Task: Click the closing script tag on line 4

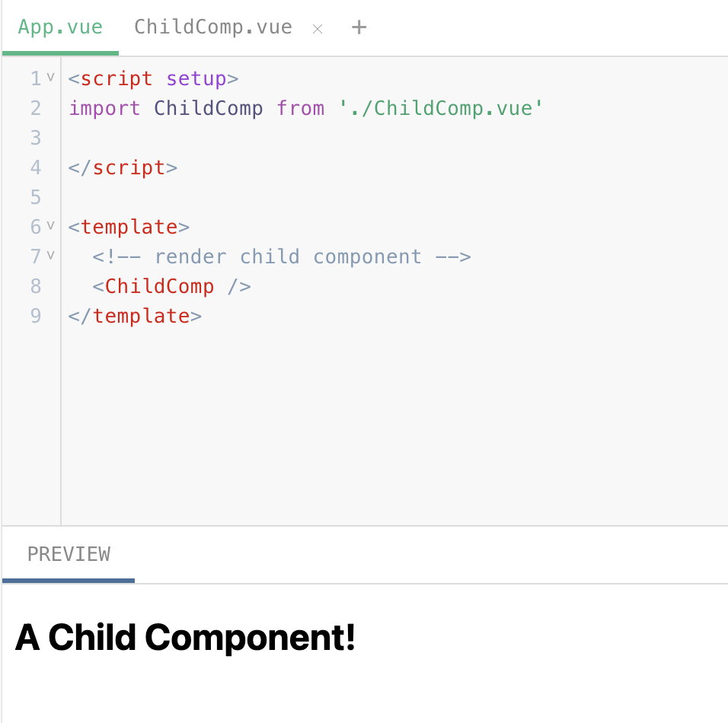Action: pos(123,167)
